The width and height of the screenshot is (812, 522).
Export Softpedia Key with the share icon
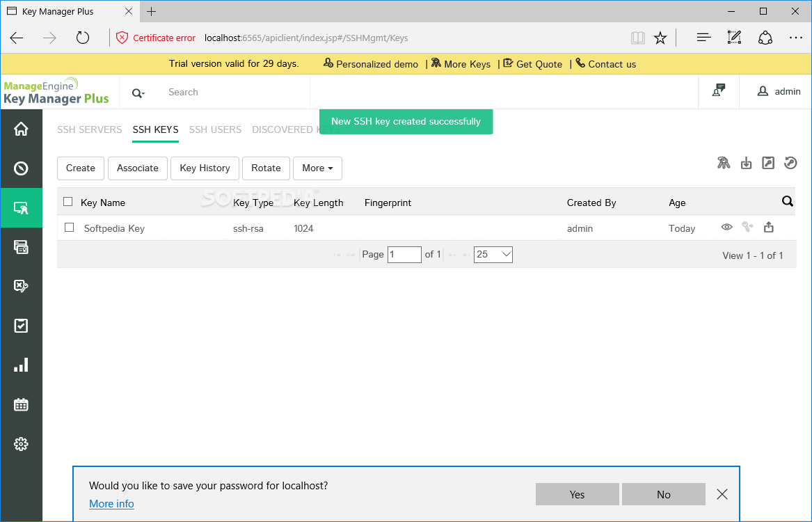[768, 227]
